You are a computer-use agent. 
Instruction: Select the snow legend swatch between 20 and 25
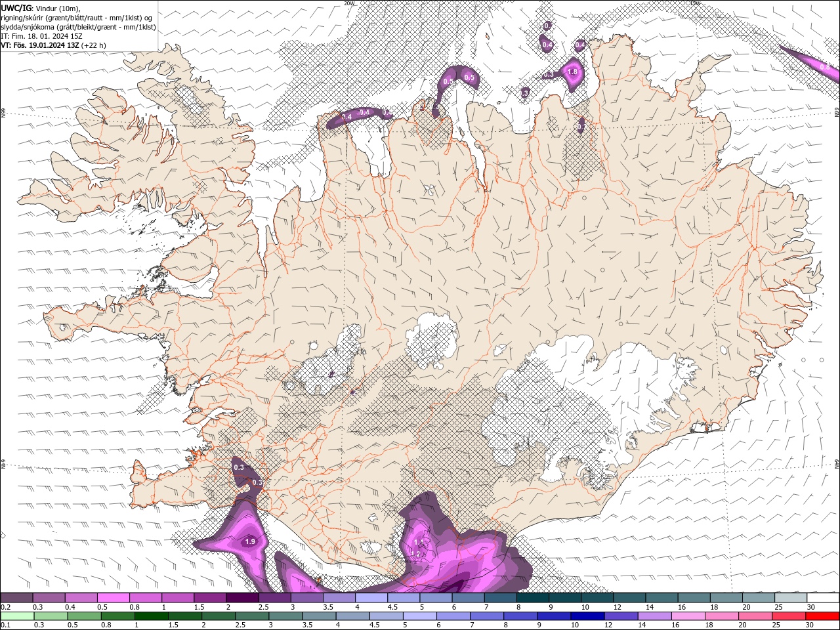click(758, 598)
